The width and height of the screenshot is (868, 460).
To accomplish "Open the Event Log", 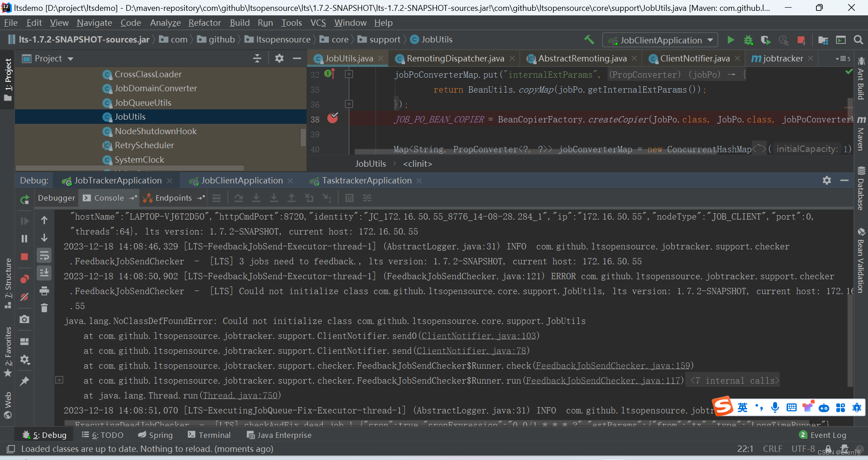I will 823,435.
